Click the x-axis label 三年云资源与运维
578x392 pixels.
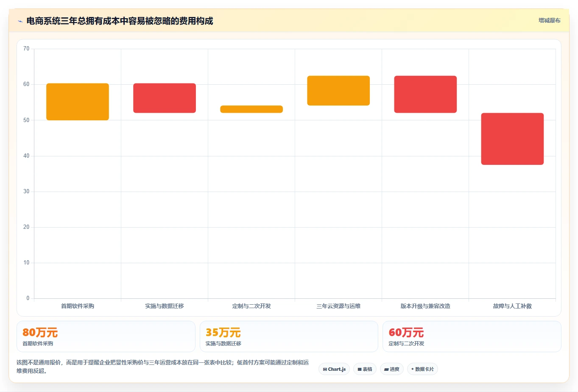(x=338, y=306)
